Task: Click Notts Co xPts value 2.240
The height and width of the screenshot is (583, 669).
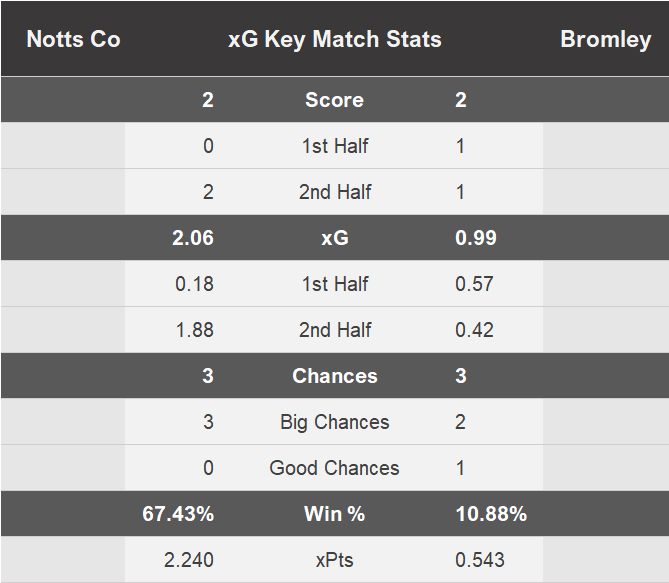Action: pyautogui.click(x=188, y=560)
